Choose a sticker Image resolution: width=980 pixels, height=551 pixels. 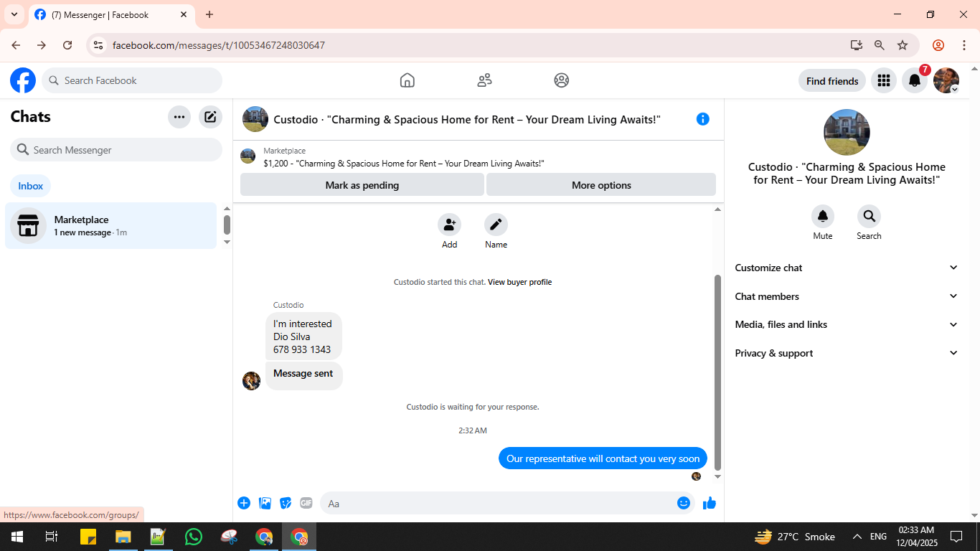286,503
